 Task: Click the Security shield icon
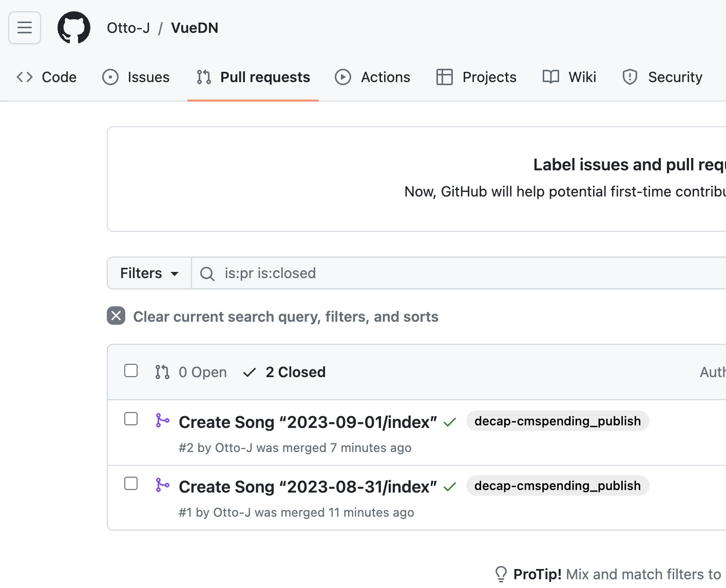click(x=630, y=77)
